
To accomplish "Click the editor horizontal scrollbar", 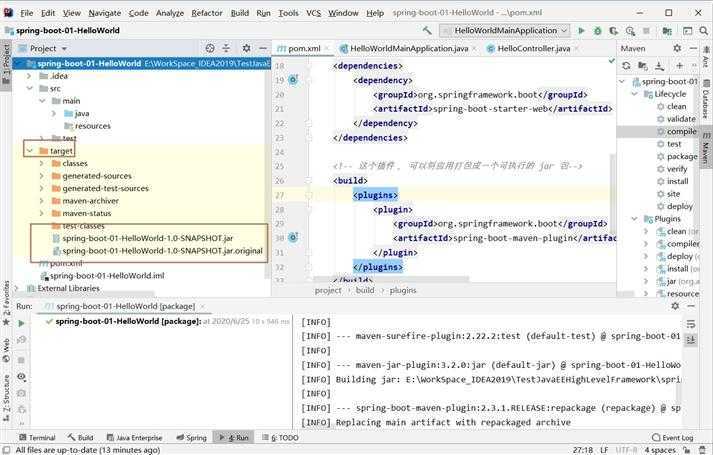I will 391,279.
